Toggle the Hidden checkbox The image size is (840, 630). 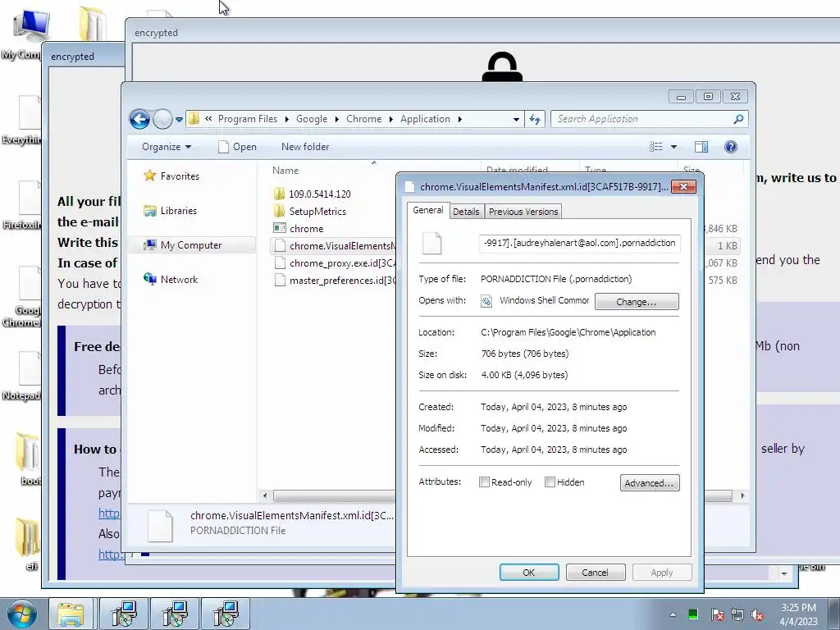[550, 482]
